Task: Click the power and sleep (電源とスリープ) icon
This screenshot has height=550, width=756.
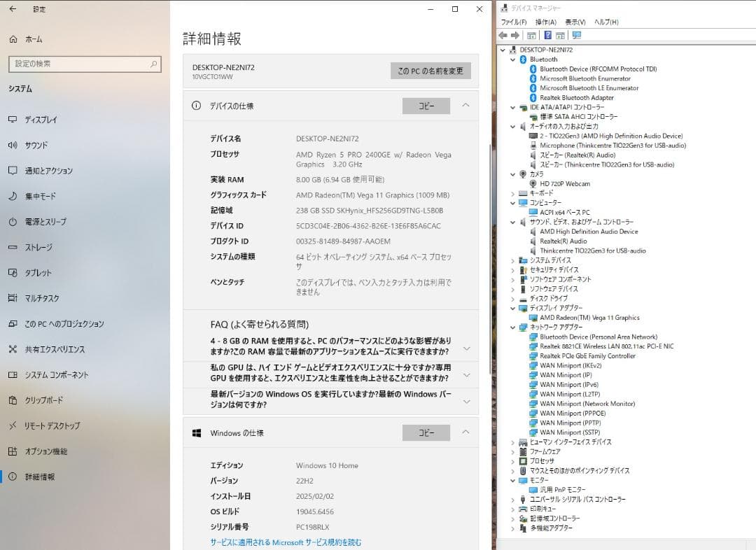Action: [13, 221]
